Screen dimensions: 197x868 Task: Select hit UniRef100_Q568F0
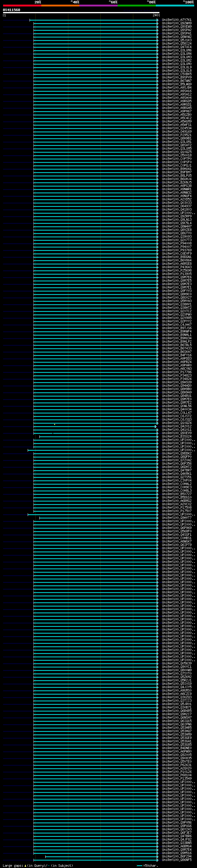(176, 531)
